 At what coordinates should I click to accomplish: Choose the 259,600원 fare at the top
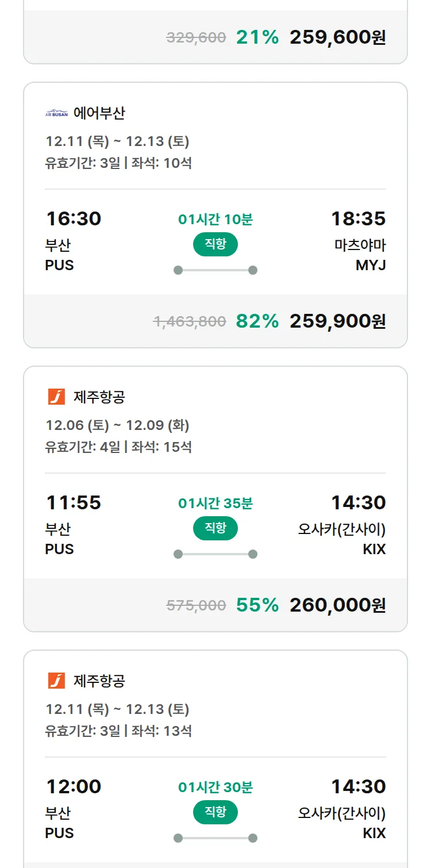tap(337, 37)
